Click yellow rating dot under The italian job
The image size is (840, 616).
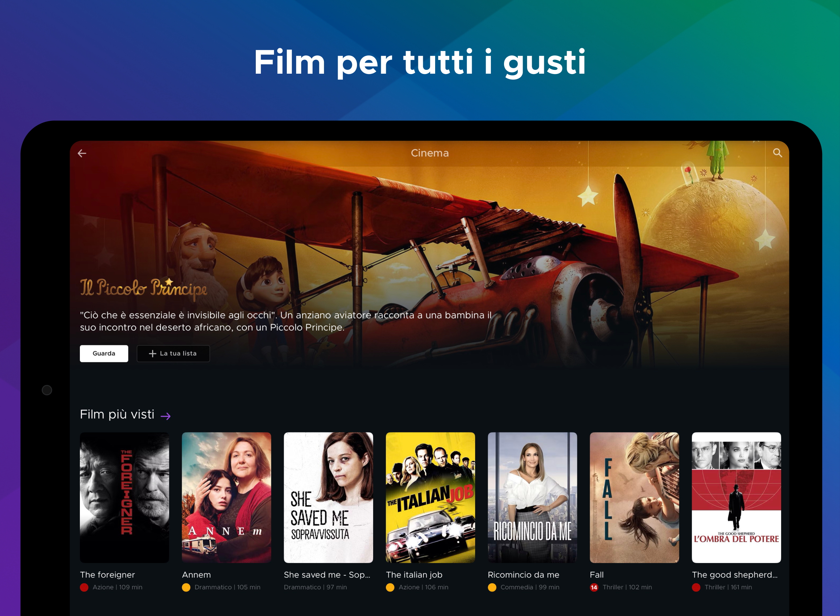390,587
